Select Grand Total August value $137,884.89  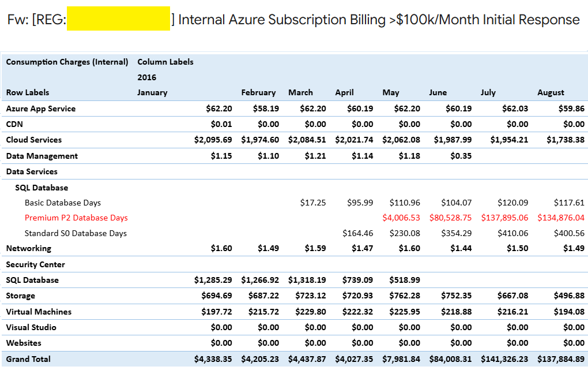[561, 359]
